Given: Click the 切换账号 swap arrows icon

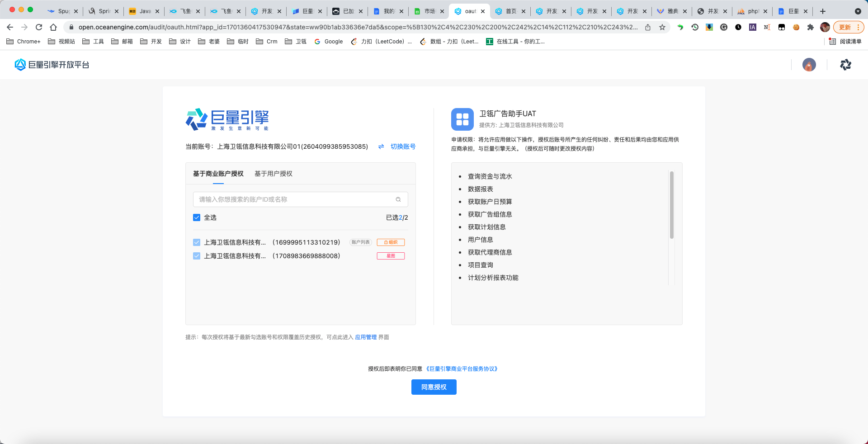Looking at the screenshot, I should tap(381, 146).
